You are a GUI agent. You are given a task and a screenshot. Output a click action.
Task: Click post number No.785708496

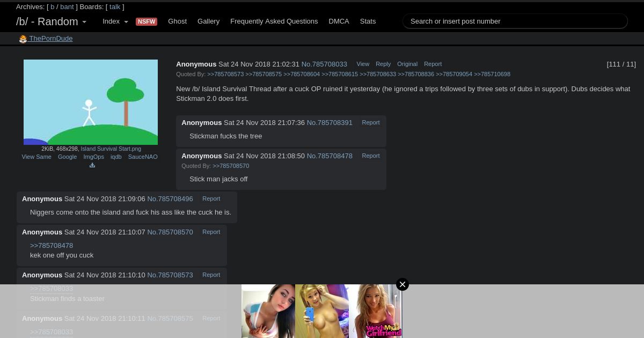[170, 199]
